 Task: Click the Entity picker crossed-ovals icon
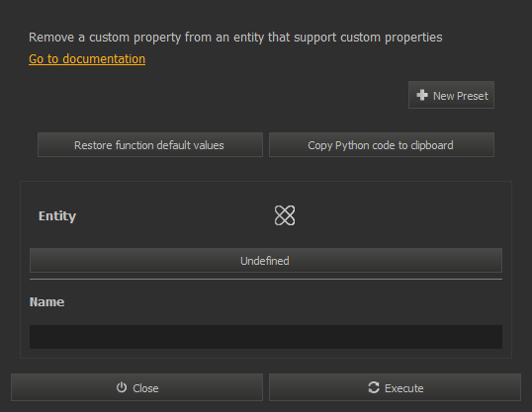coord(285,215)
